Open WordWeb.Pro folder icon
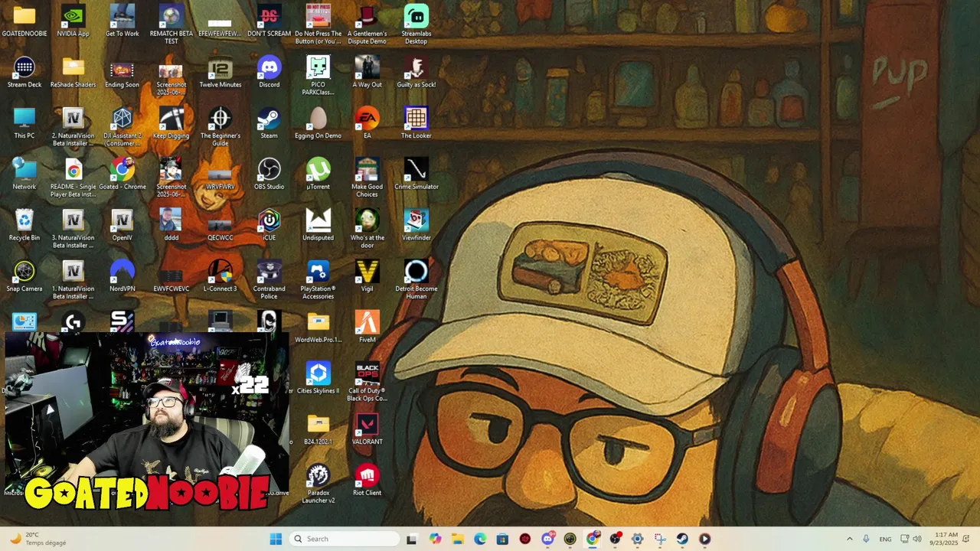The image size is (980, 551). point(318,328)
